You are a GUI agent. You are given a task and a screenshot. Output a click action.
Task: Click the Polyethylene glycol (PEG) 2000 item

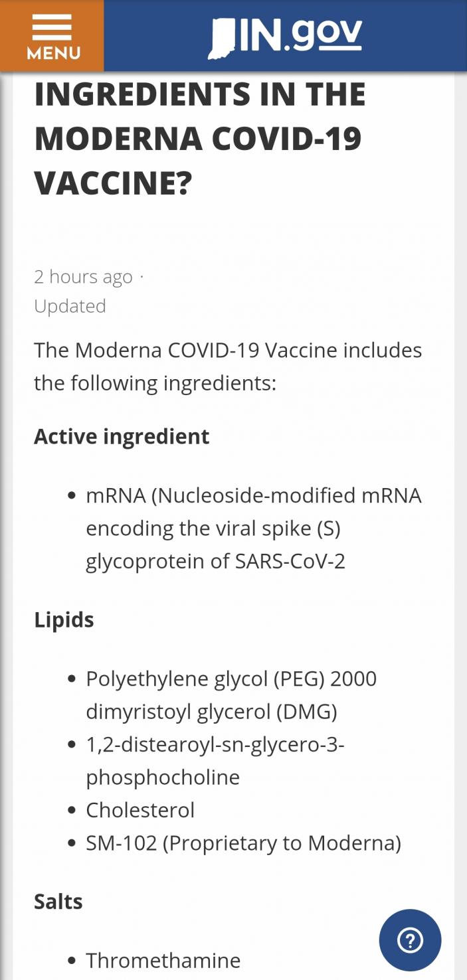pyautogui.click(x=231, y=679)
